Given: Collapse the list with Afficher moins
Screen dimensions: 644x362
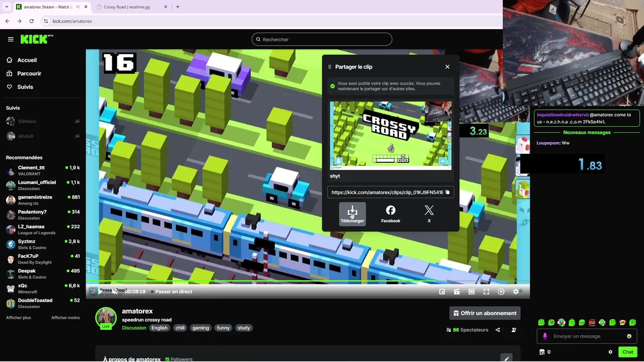Looking at the screenshot, I should [x=65, y=318].
